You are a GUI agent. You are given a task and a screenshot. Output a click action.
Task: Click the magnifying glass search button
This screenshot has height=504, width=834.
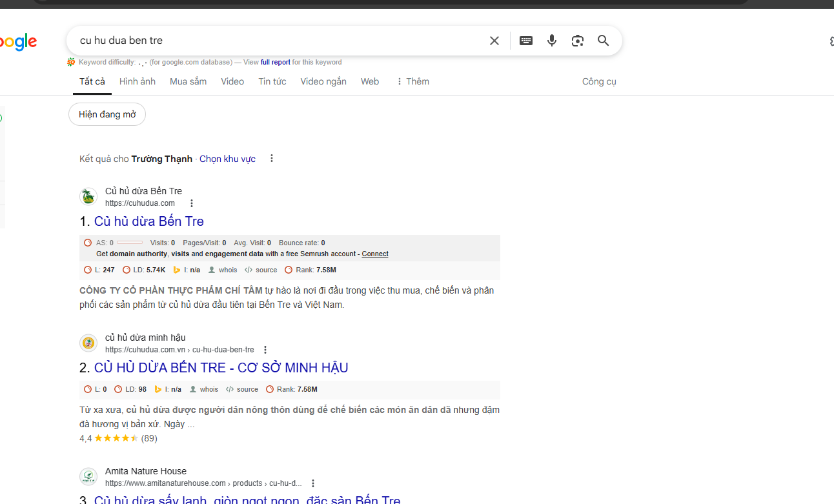click(604, 41)
